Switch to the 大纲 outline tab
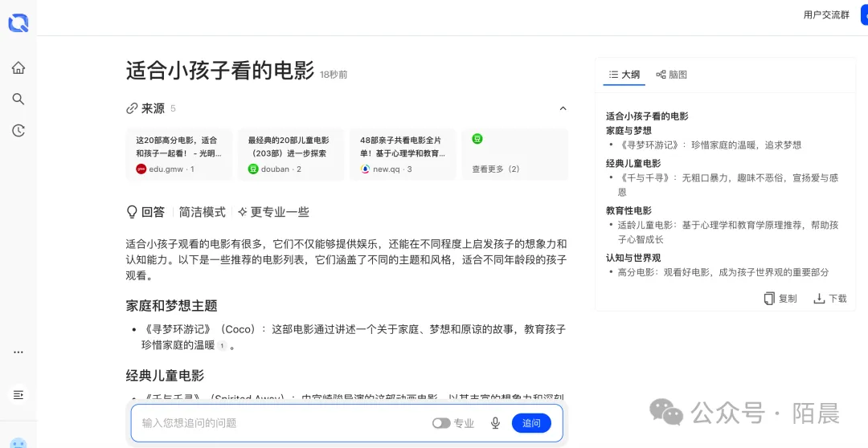Screen dimensions: 868x448 [624, 75]
